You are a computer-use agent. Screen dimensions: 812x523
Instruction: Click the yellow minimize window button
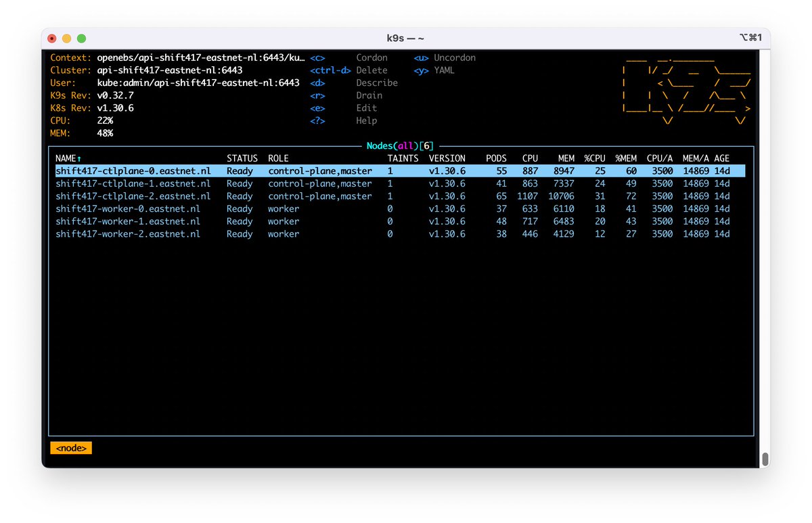(x=67, y=39)
